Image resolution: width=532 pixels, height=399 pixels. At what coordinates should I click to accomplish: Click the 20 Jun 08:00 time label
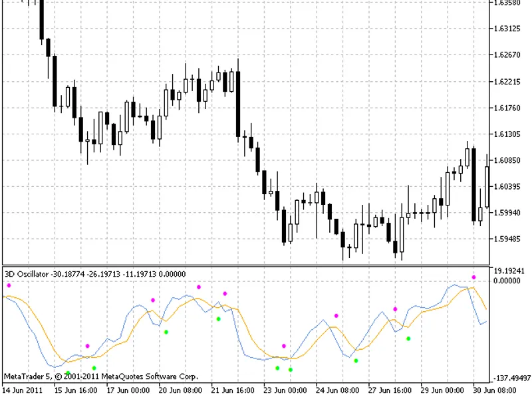(x=180, y=390)
